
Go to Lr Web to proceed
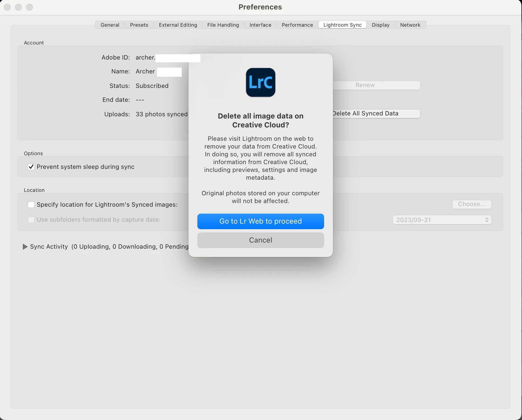[260, 221]
